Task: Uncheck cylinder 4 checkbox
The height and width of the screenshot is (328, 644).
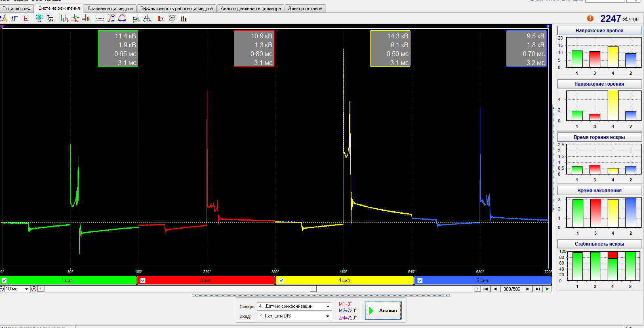Action: [x=281, y=280]
